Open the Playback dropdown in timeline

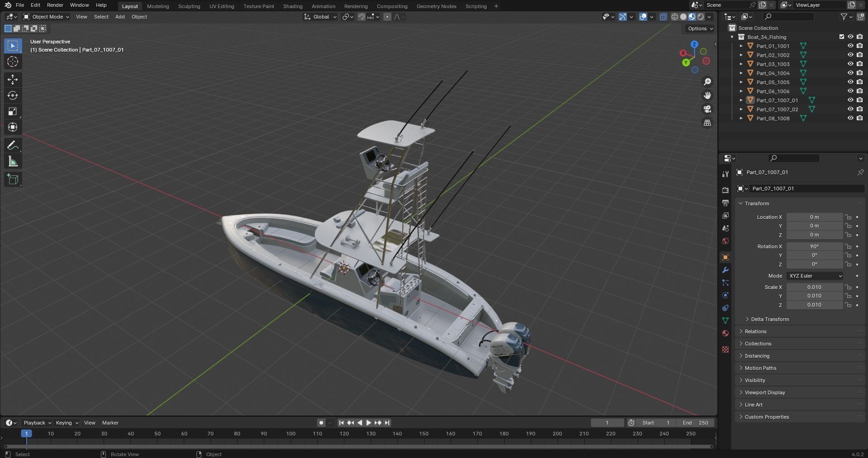click(37, 423)
